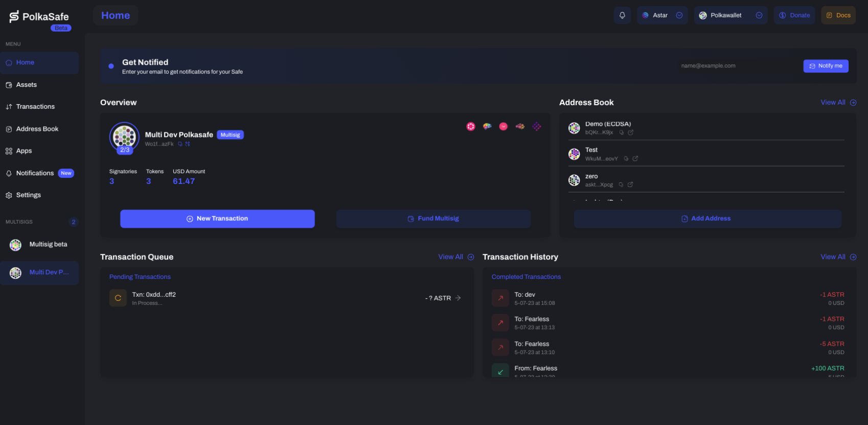Click the notification bell icon in header

click(622, 15)
